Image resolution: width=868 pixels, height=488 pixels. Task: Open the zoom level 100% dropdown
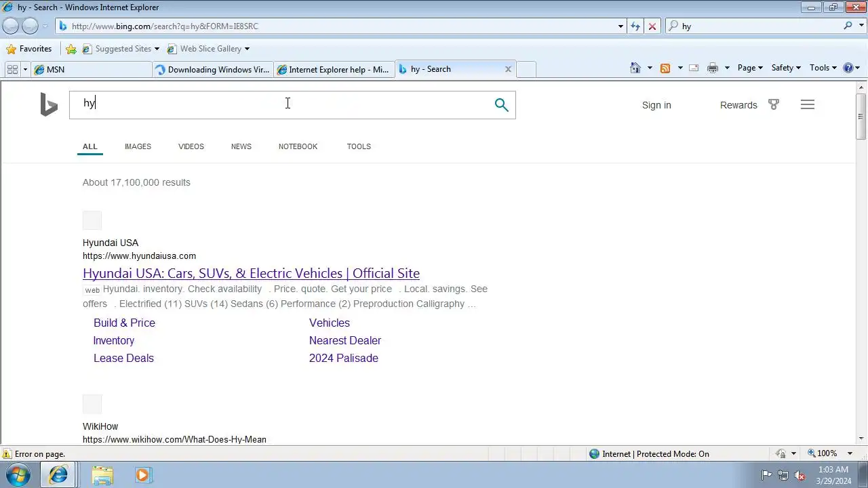pos(850,453)
